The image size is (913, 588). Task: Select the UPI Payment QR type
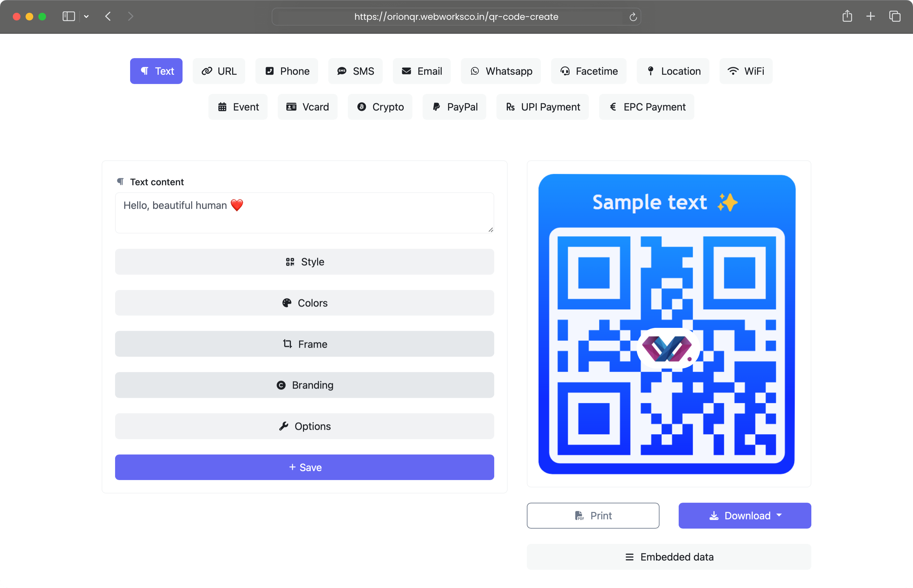(x=542, y=107)
